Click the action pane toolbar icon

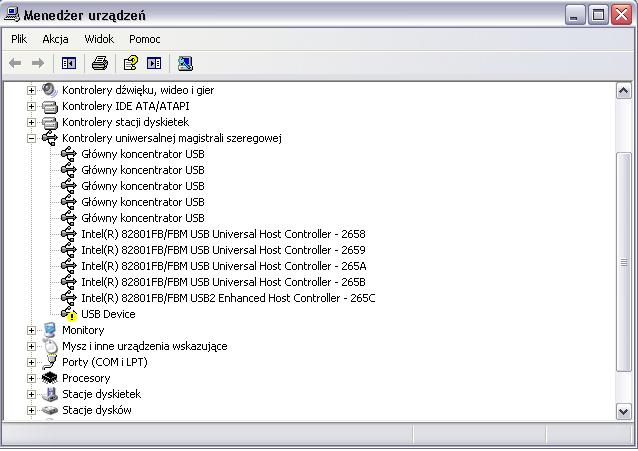tap(154, 63)
